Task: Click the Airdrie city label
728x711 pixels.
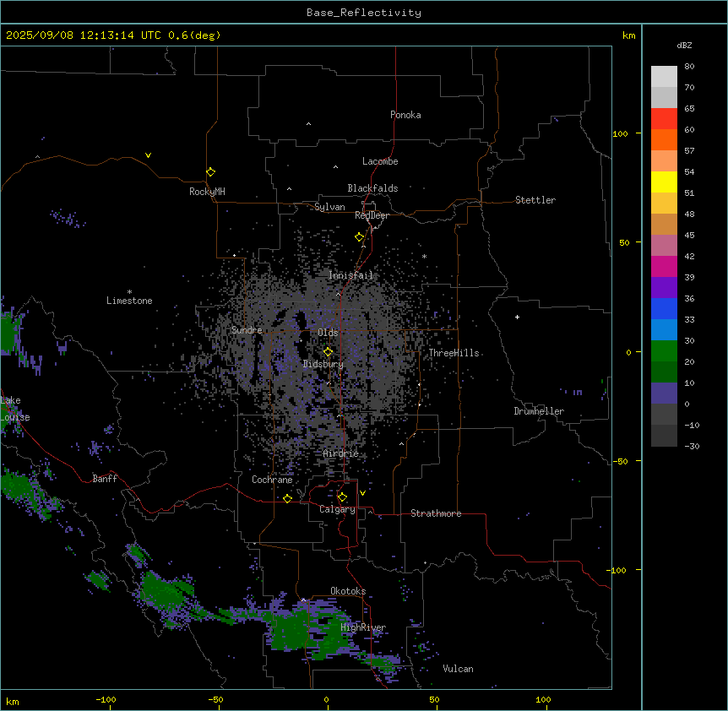Action: point(340,453)
